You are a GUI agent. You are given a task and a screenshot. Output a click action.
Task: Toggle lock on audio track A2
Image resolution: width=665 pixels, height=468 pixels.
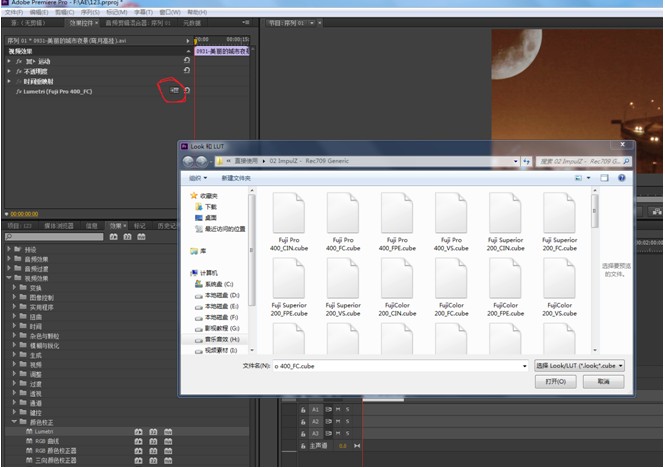(303, 422)
